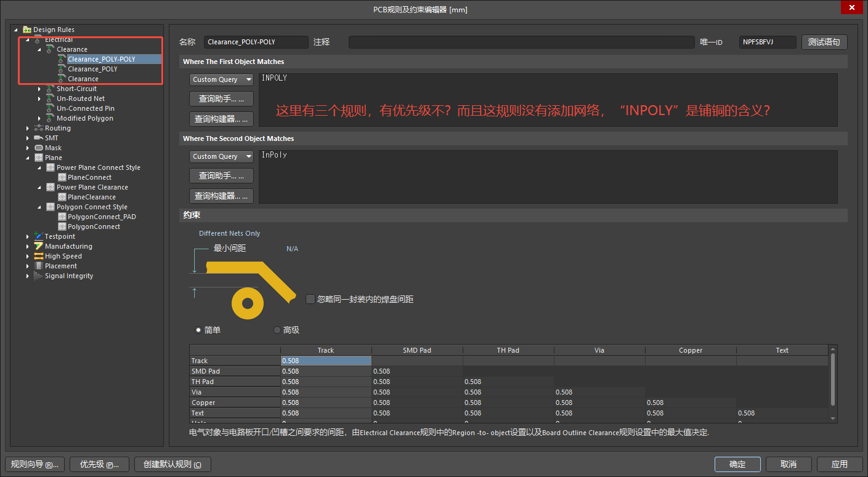Image resolution: width=868 pixels, height=477 pixels.
Task: Toggle ignore pad clearance within same footprint
Action: (310, 299)
